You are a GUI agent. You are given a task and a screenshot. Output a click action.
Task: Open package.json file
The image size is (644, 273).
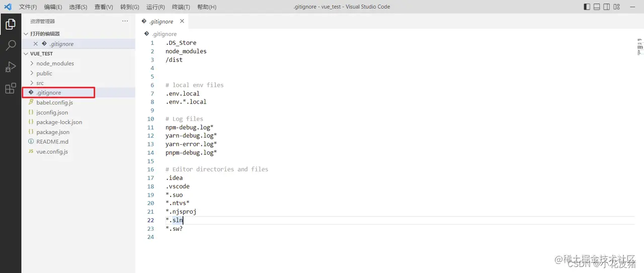pos(78,132)
